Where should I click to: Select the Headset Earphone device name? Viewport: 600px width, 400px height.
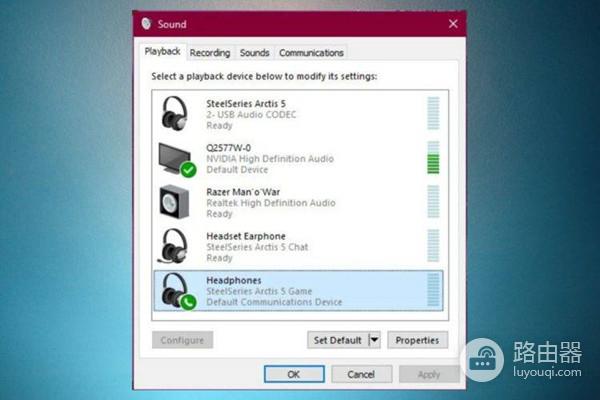point(246,236)
